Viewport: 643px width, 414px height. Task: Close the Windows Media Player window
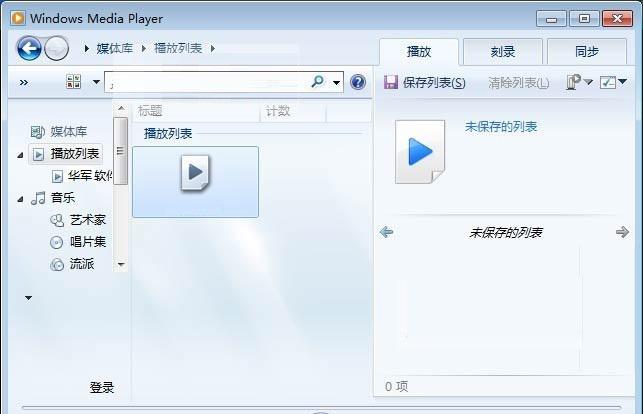pos(617,19)
